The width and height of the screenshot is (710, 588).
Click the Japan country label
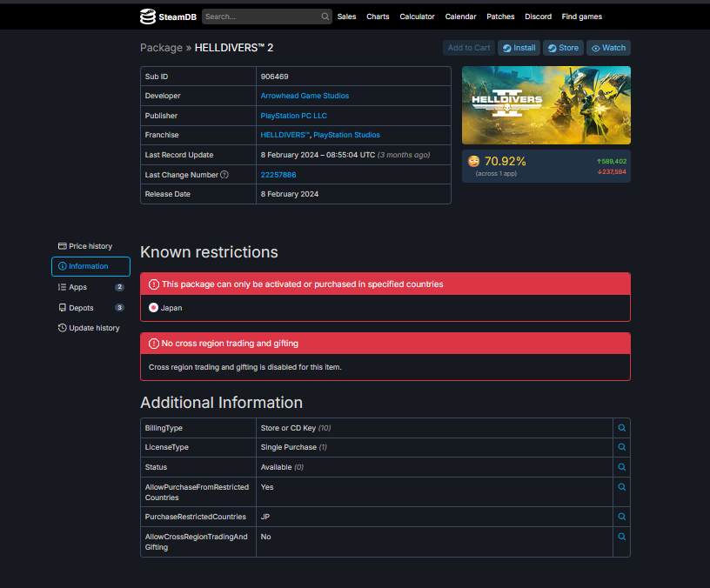tap(171, 308)
